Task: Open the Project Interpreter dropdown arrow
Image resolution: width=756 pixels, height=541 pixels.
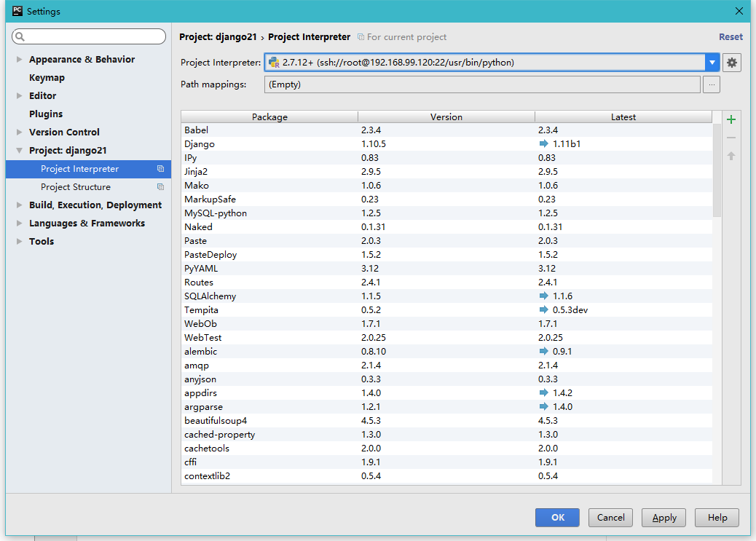Action: click(712, 62)
